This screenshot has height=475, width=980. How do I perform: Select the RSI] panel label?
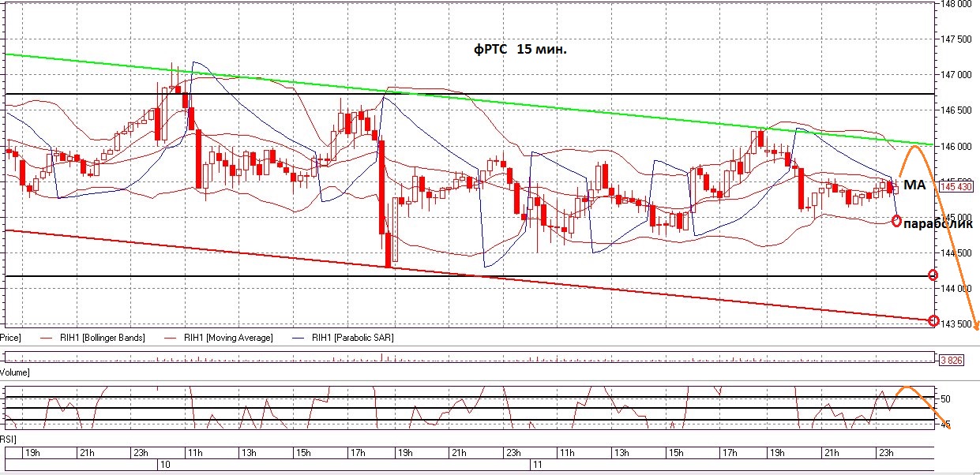pos(8,438)
